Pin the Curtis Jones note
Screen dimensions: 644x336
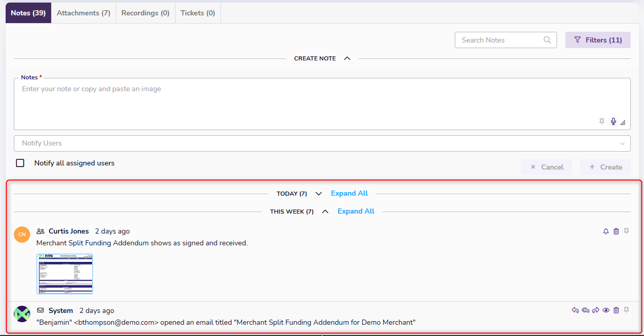coord(627,232)
